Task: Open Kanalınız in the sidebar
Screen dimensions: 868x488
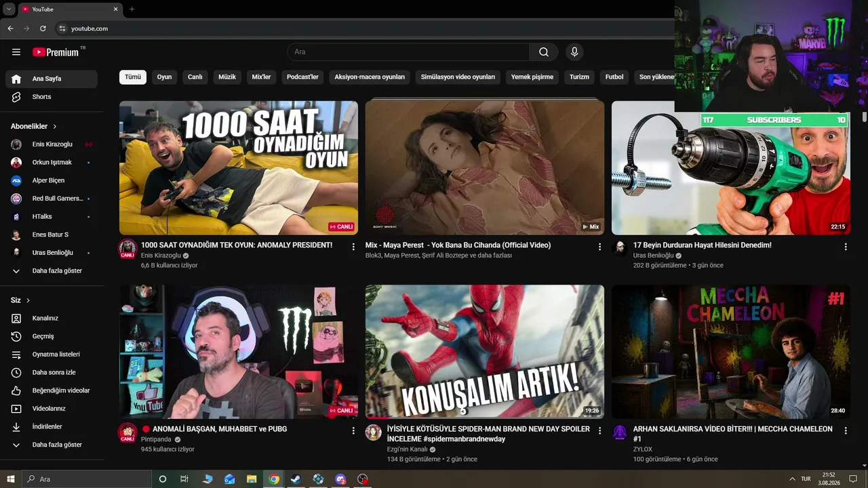Action: (52, 319)
